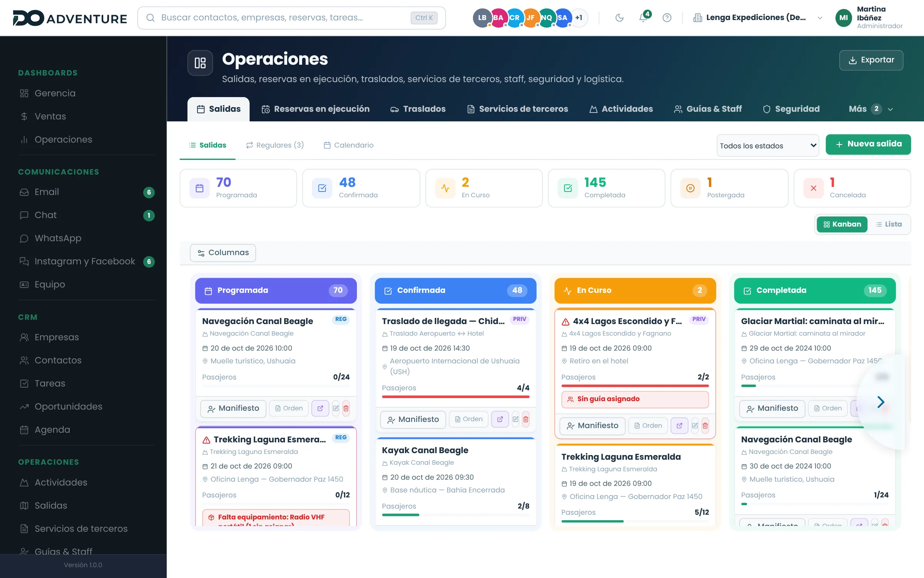This screenshot has width=924, height=578.
Task: Click the Sin guía asignado alert
Action: (x=635, y=399)
